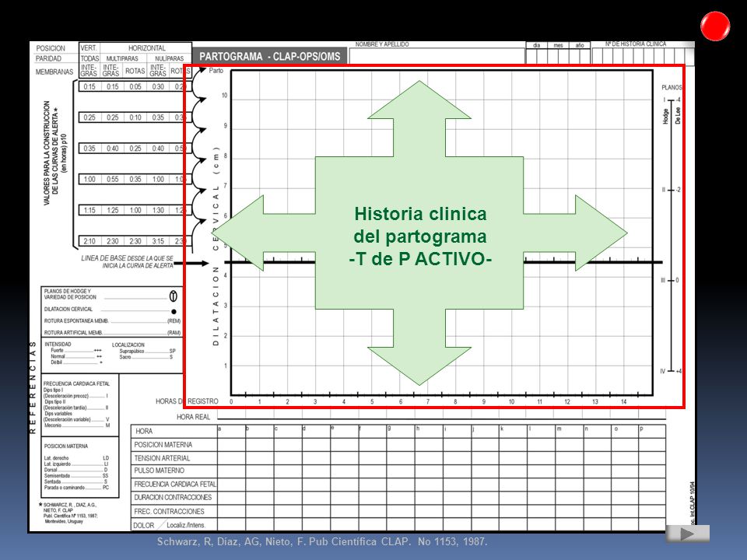Click the 'año' date box label
Viewport: 747px width, 560px height.
(579, 45)
